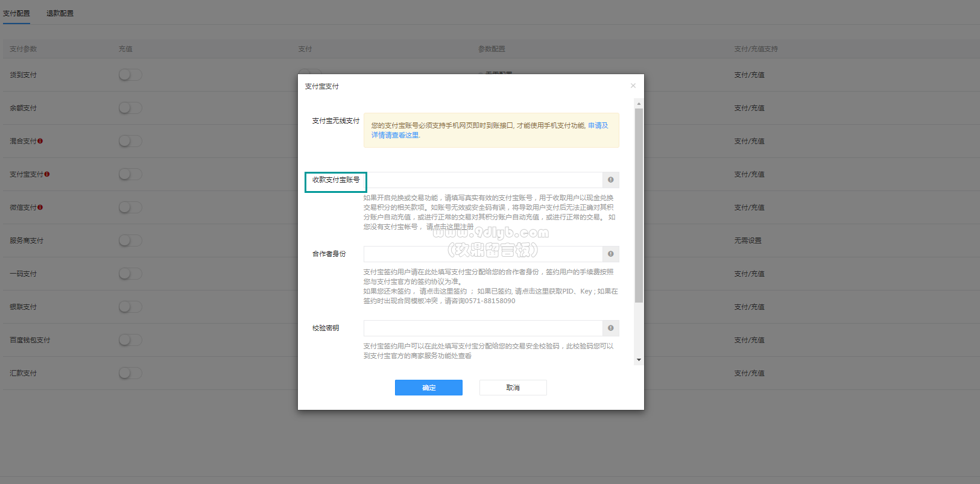Click 充值 column header

tap(125, 49)
